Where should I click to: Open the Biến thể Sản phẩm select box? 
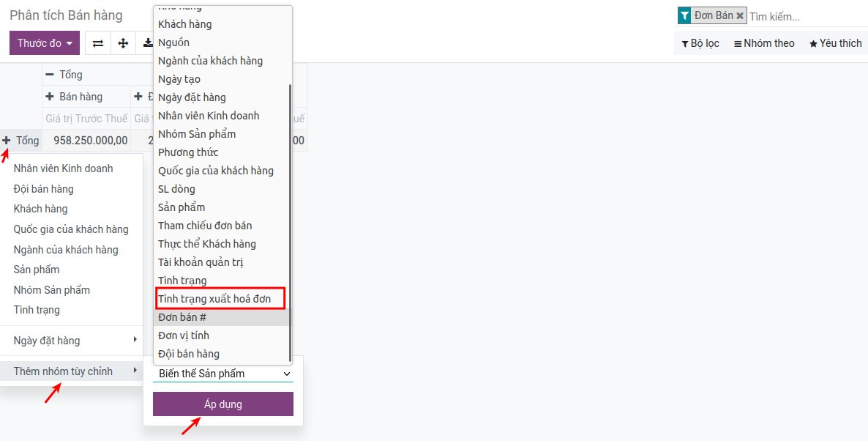(222, 374)
